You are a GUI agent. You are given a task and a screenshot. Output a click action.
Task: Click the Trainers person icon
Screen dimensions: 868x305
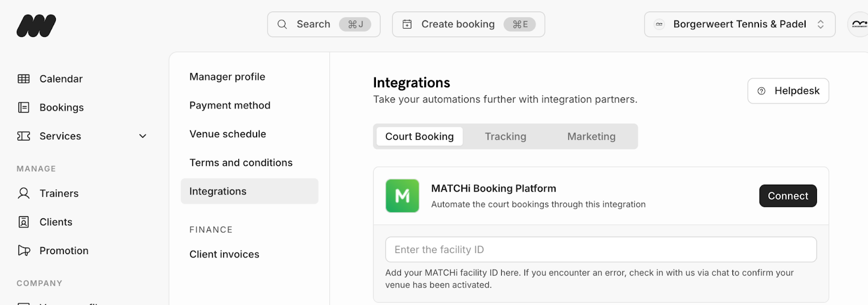24,193
